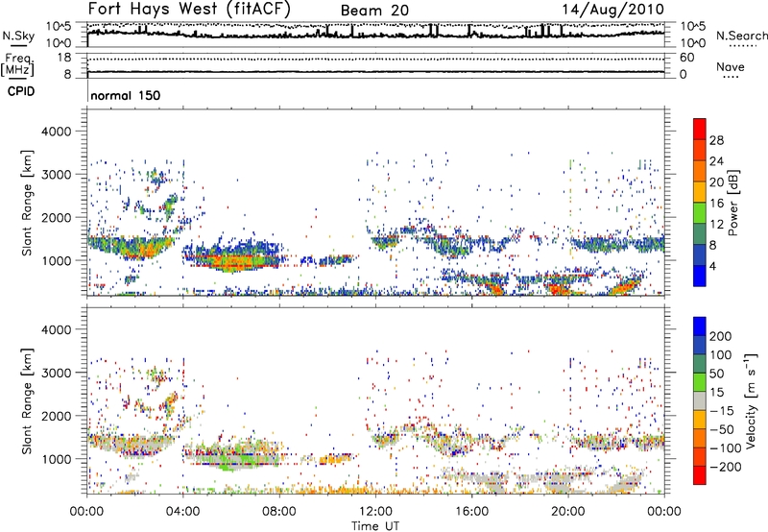
Task: Click the '18' frequency axis tick label
Action: click(64, 58)
